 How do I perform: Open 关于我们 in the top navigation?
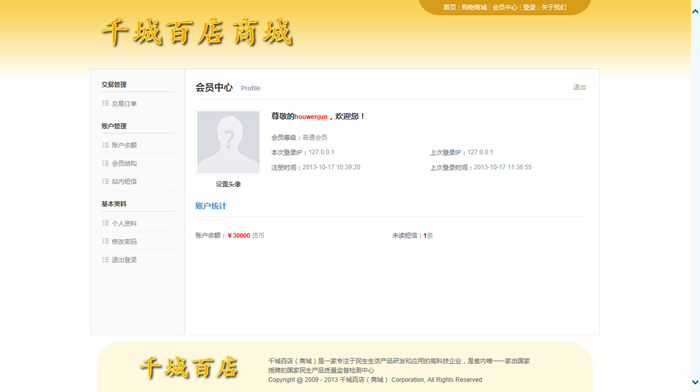pos(554,7)
